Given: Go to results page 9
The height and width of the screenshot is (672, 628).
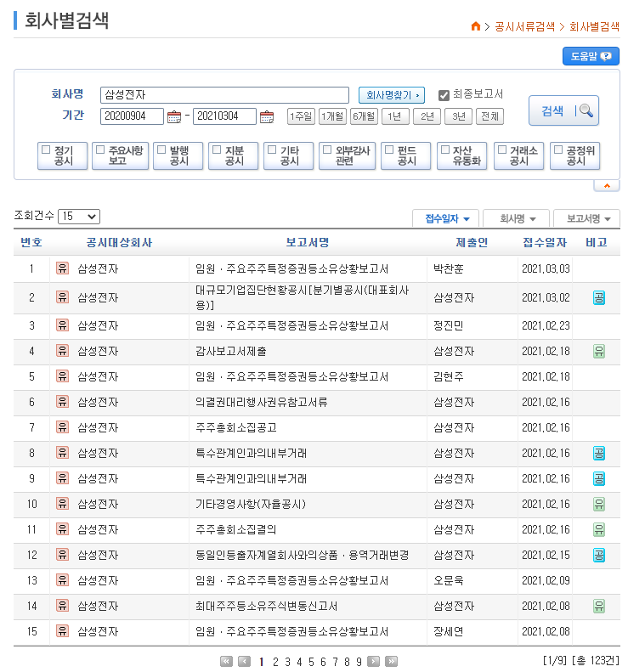Looking at the screenshot, I should (359, 662).
